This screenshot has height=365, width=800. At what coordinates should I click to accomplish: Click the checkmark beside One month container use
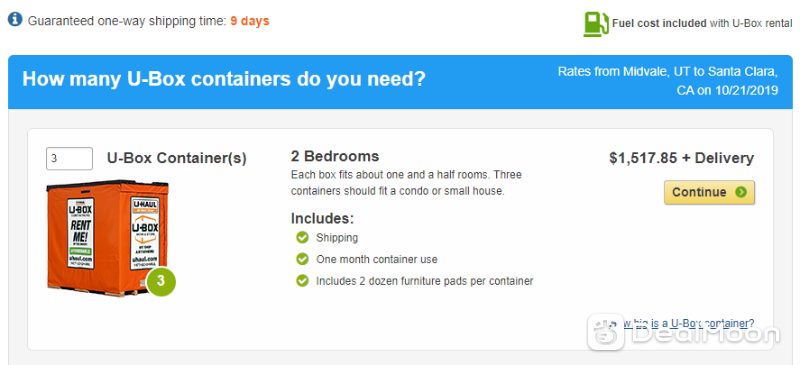[x=303, y=259]
